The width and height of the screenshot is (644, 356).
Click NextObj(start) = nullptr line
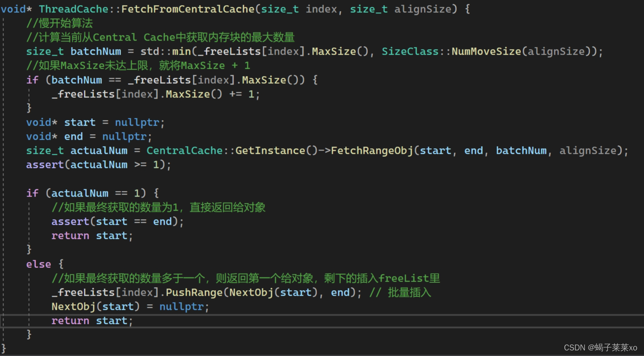click(x=128, y=306)
